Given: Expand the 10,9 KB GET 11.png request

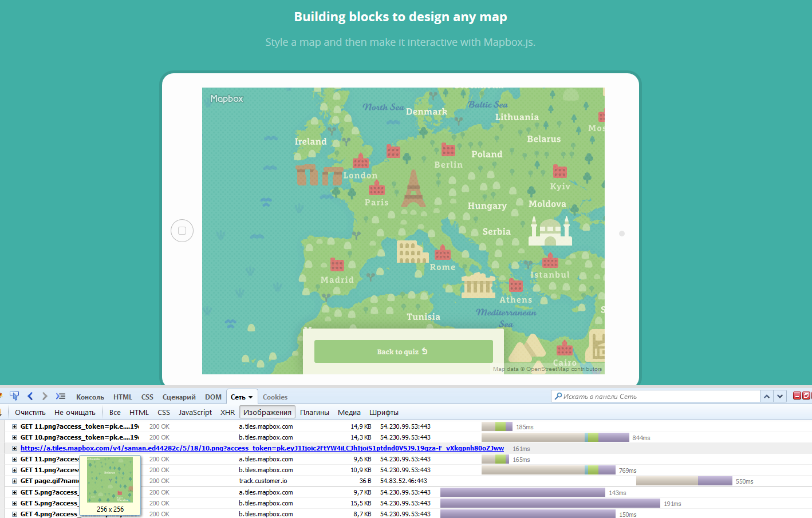Looking at the screenshot, I should click(x=15, y=470).
